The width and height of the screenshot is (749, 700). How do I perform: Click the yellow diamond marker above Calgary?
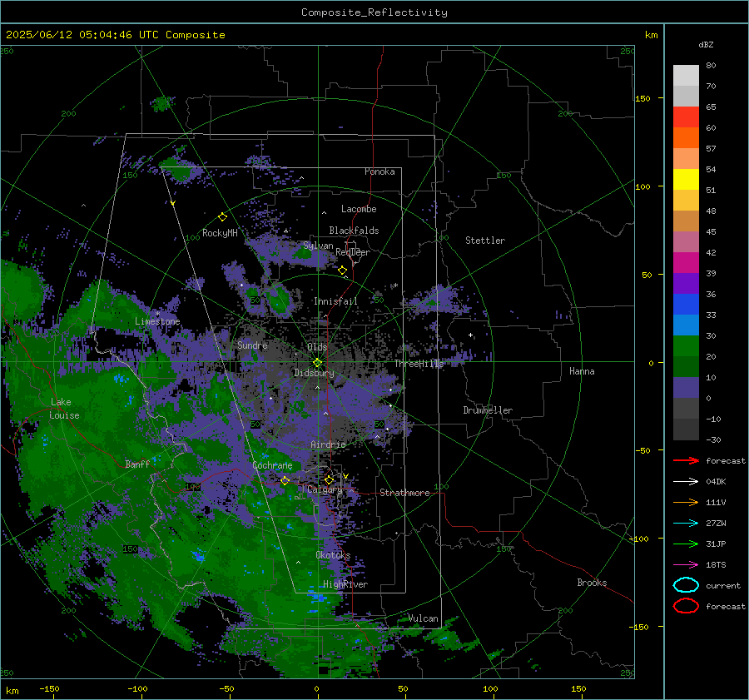329,479
